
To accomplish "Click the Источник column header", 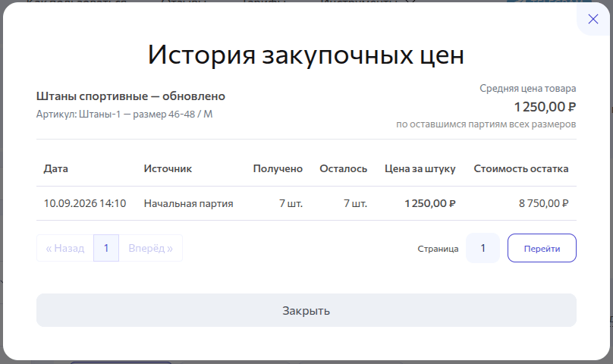I will click(x=168, y=168).
